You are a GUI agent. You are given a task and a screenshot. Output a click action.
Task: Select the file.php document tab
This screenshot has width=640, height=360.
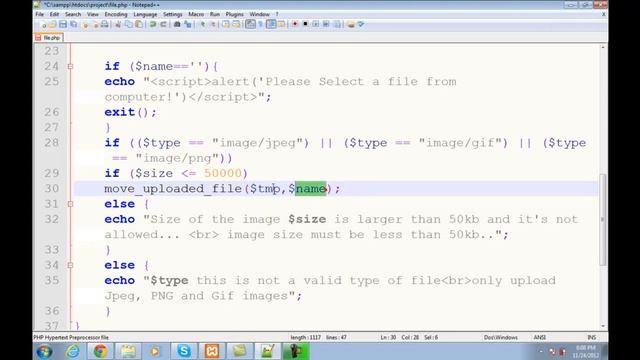coord(48,38)
